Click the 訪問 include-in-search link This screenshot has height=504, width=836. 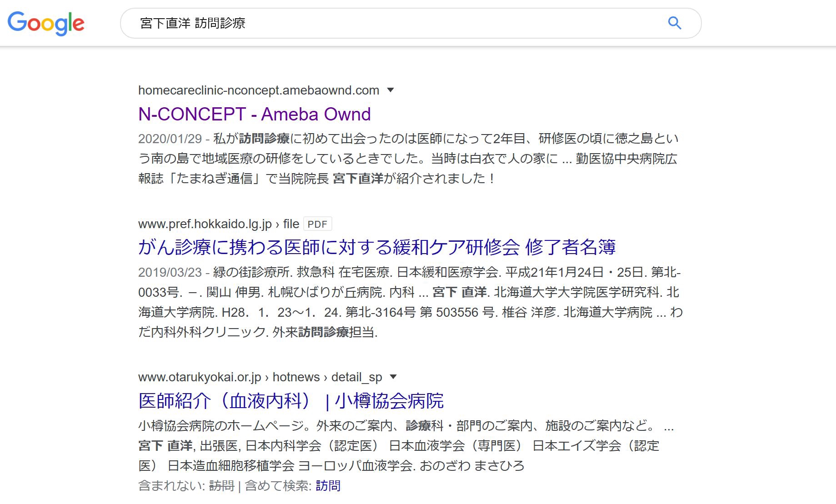pyautogui.click(x=328, y=486)
